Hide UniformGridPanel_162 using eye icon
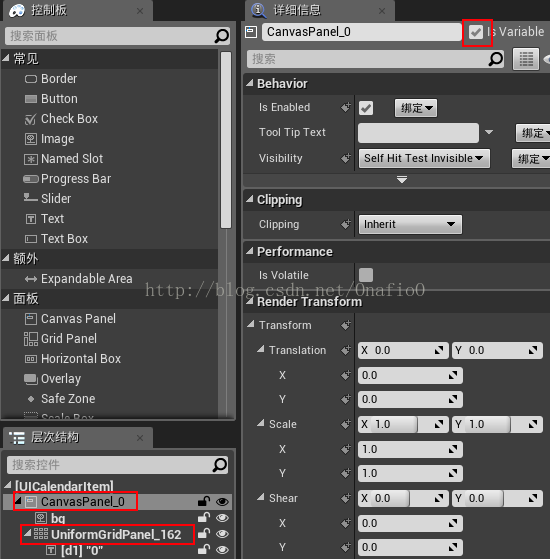The image size is (550, 559). point(222,534)
